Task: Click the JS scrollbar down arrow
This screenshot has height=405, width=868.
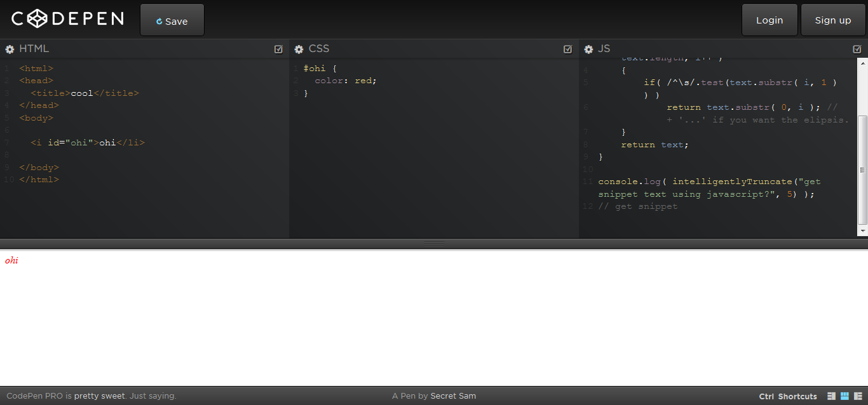Action: coord(862,231)
